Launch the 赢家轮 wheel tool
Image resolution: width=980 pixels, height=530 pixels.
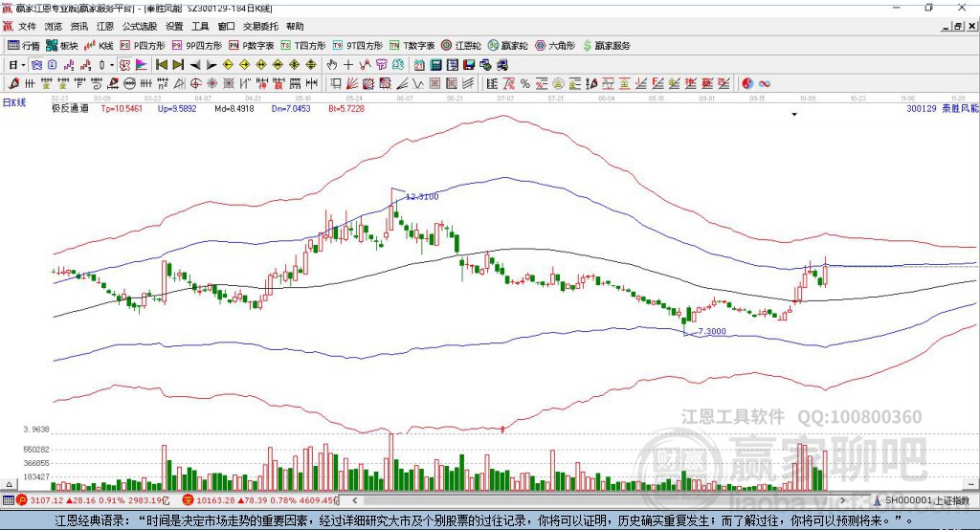tap(507, 46)
